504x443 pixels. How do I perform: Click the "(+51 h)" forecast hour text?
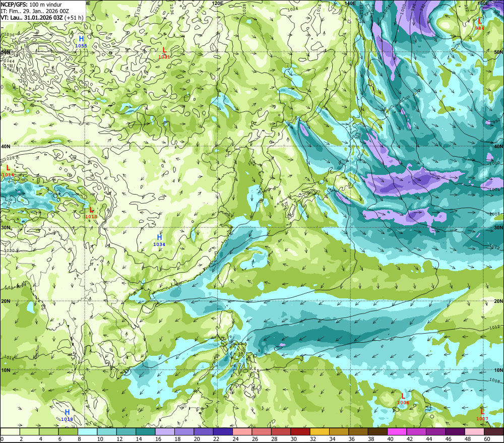[x=74, y=18]
